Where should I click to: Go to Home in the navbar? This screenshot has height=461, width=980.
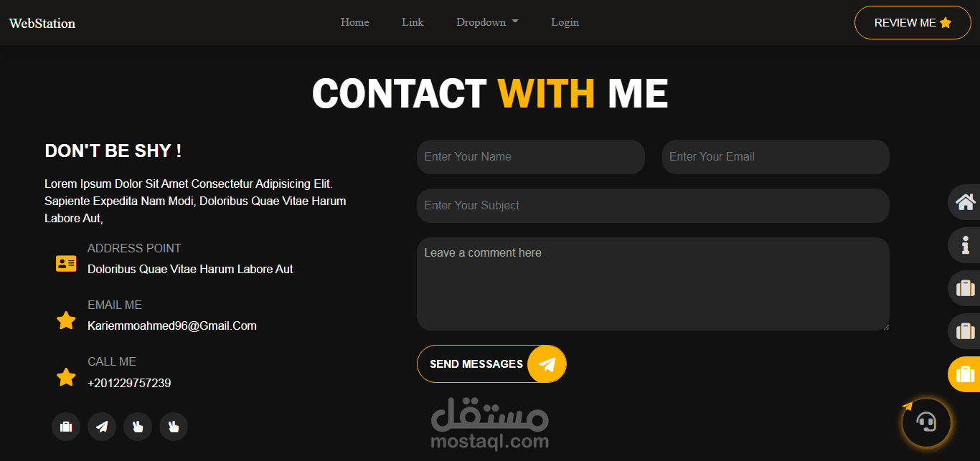[x=354, y=22]
